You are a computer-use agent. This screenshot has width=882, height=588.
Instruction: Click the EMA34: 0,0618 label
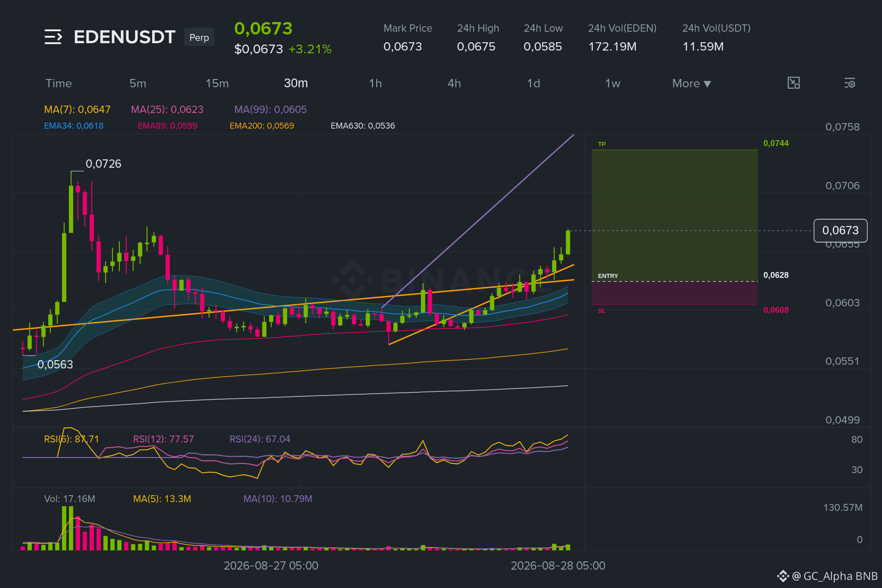(x=73, y=126)
